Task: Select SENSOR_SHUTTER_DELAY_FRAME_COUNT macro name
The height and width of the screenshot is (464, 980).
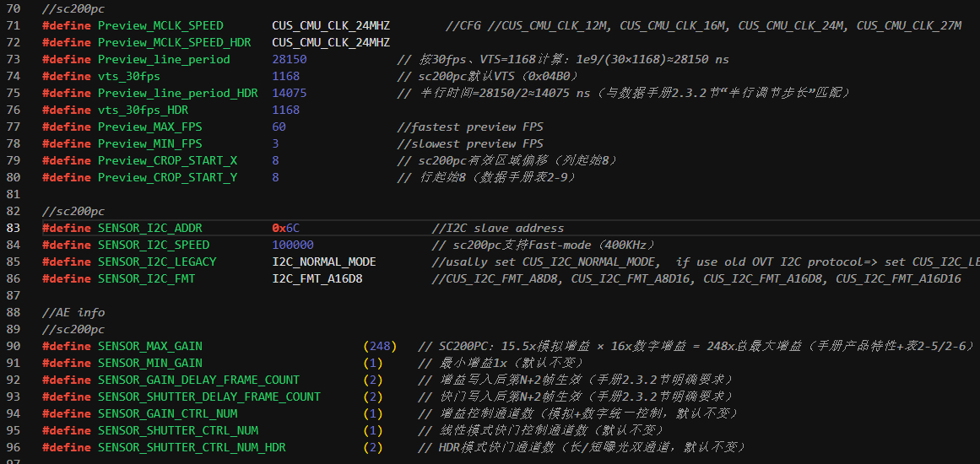Action: pyautogui.click(x=209, y=397)
